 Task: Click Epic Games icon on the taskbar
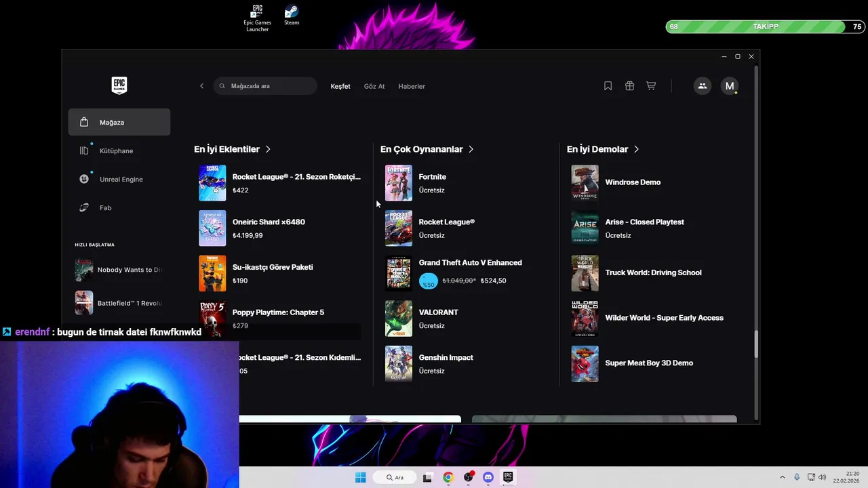508,477
